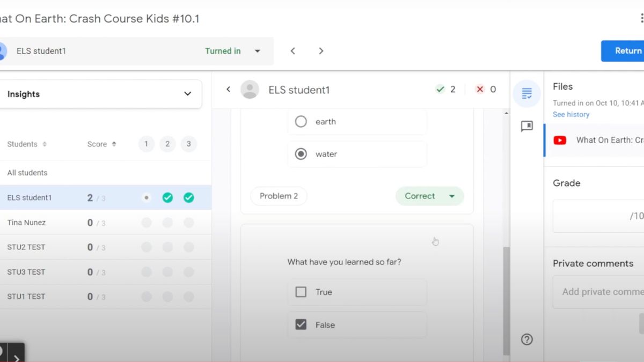Open the three-dot overflow menu
The image size is (644, 362).
click(x=642, y=17)
